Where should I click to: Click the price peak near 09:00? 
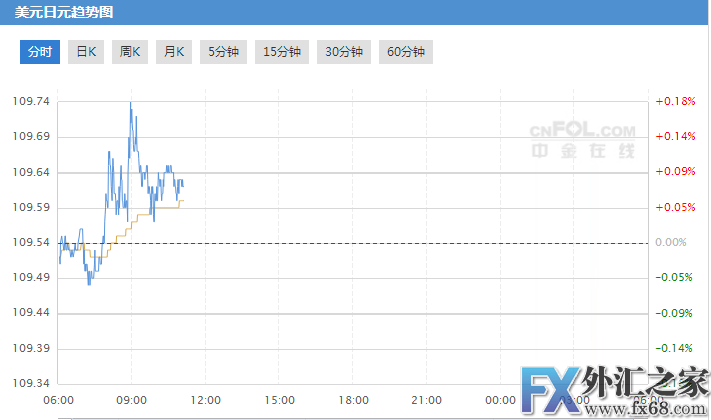coord(130,103)
